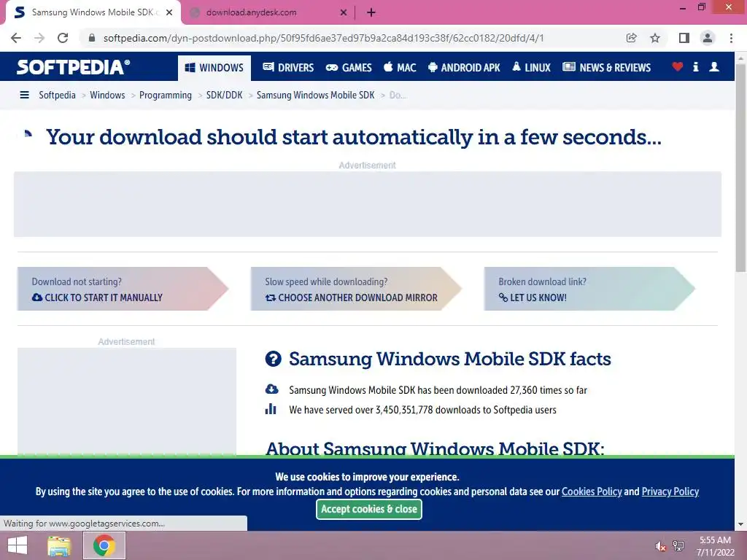Click Samsung Windows Mobile SDK breadcrumb
The height and width of the screenshot is (560, 747).
pos(315,96)
